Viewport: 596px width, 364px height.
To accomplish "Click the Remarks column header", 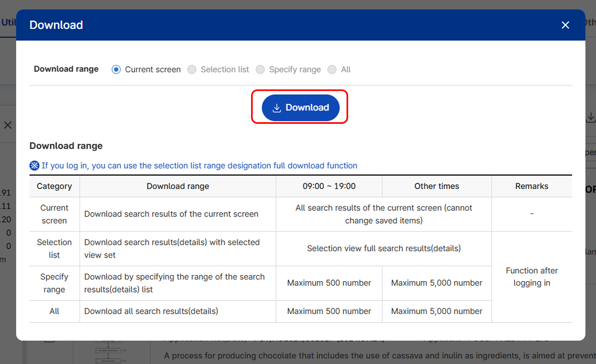I will 532,186.
